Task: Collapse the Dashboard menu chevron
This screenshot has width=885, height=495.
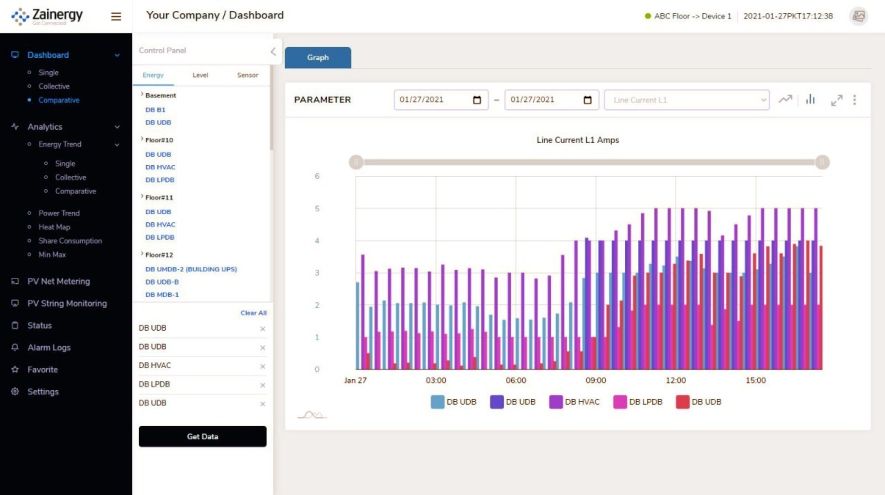Action: coord(117,55)
